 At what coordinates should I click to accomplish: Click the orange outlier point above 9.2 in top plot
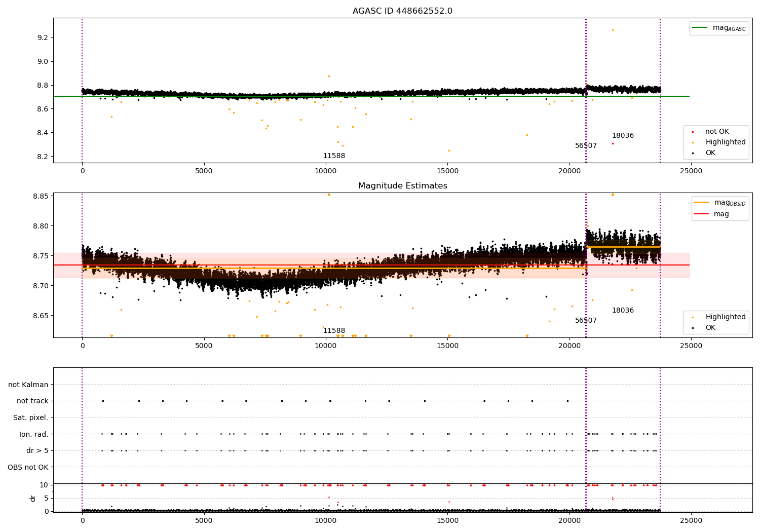(613, 30)
